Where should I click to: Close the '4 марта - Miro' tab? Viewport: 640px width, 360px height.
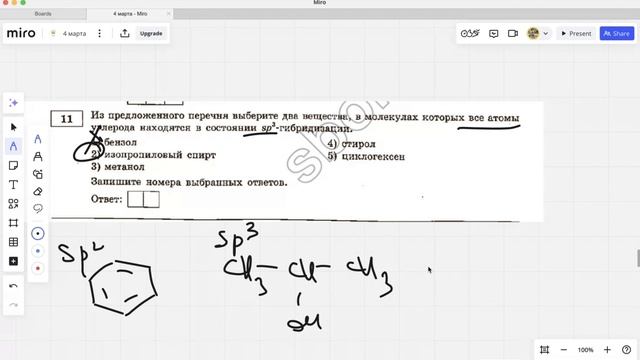pyautogui.click(x=168, y=13)
